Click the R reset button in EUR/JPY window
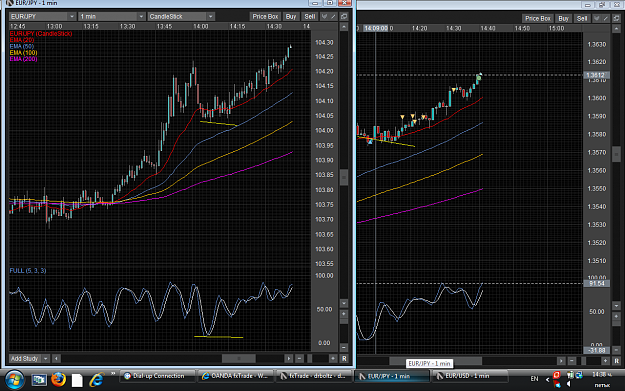 344,359
